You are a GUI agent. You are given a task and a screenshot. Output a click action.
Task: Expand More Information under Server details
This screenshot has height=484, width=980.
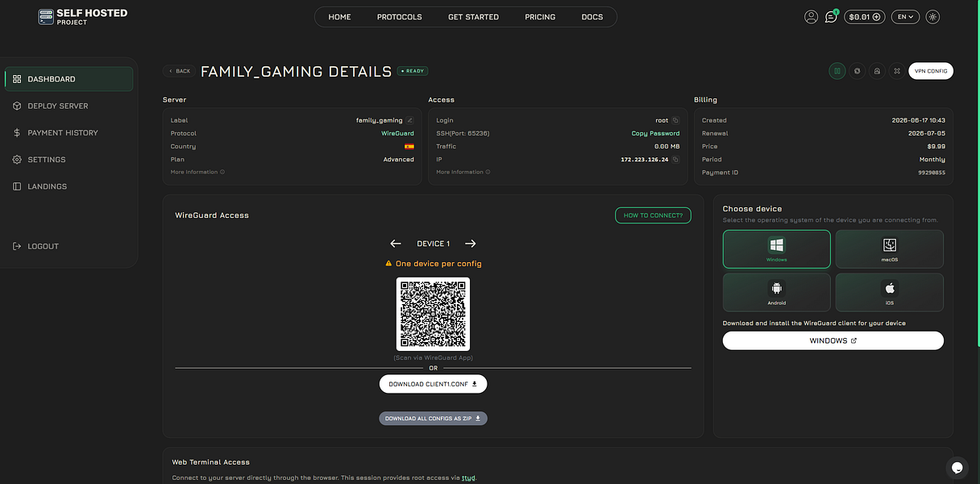(x=197, y=172)
